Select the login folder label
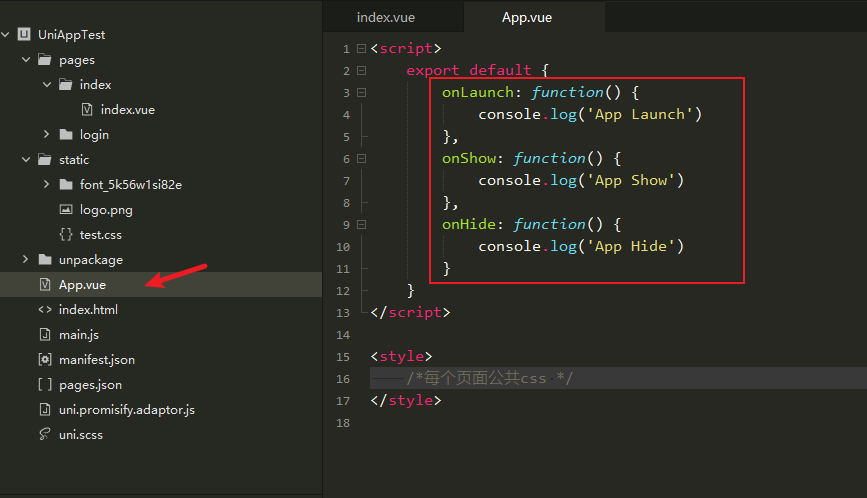Image resolution: width=867 pixels, height=498 pixels. coord(94,135)
